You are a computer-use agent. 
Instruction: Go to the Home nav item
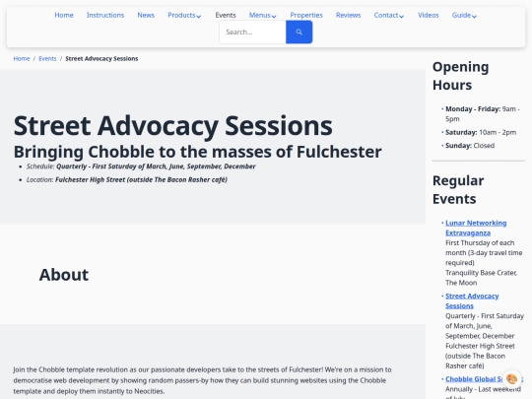coord(64,15)
